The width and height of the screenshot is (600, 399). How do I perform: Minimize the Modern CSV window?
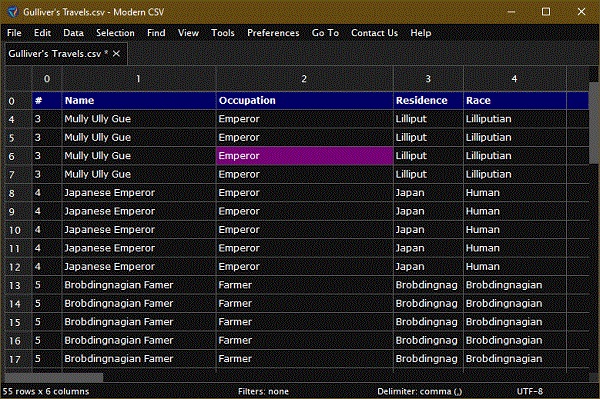click(x=511, y=12)
